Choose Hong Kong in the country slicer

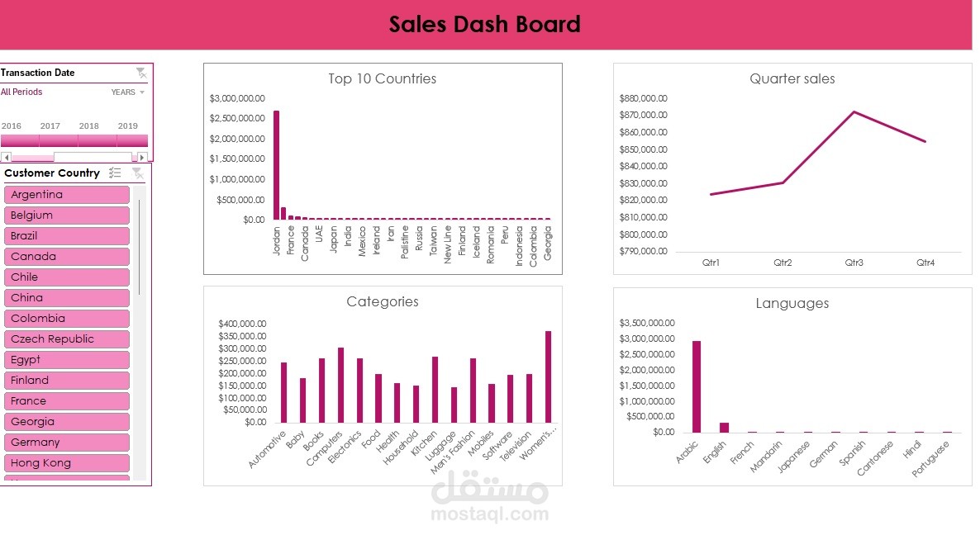coord(67,462)
